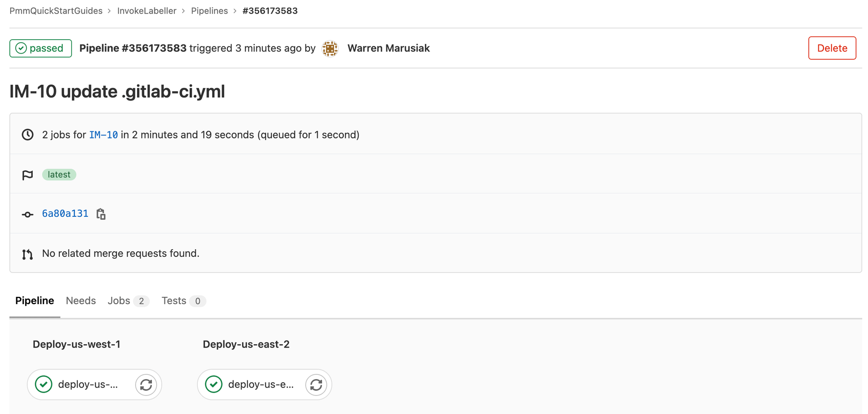Retry the deploy-us-west job via circular arrows icon
The height and width of the screenshot is (414, 868).
pyautogui.click(x=146, y=384)
